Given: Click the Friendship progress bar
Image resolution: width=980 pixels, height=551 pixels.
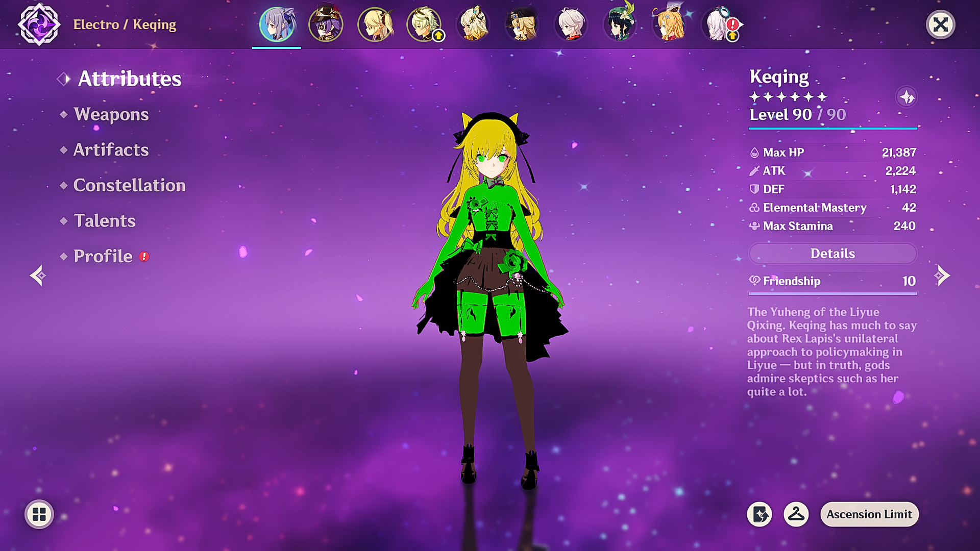Looking at the screenshot, I should click(832, 294).
